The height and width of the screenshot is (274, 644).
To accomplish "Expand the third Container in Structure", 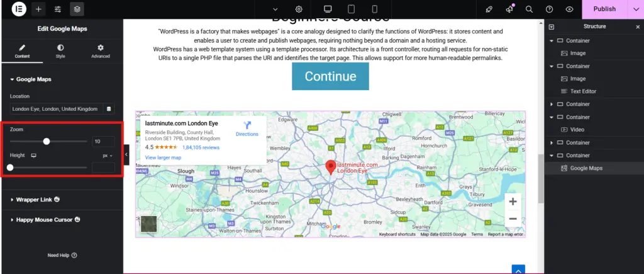I will pos(552,104).
